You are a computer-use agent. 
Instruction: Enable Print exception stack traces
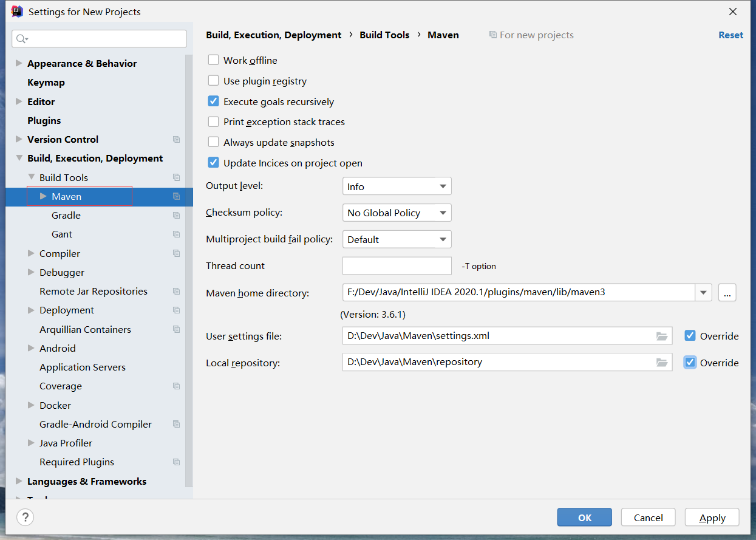[213, 121]
